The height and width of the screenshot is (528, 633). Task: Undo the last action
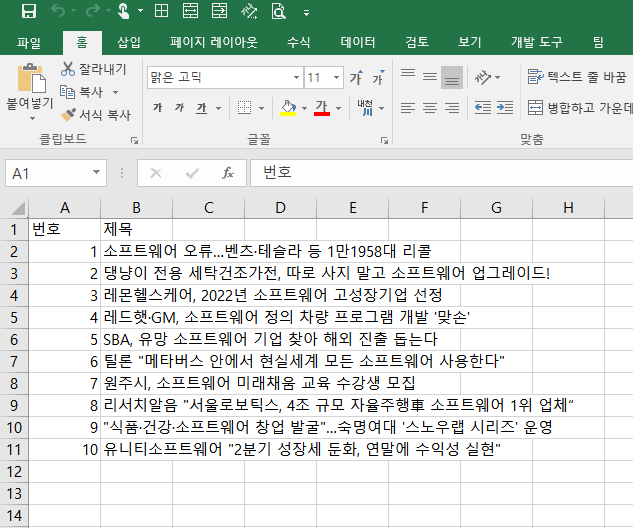pos(58,11)
